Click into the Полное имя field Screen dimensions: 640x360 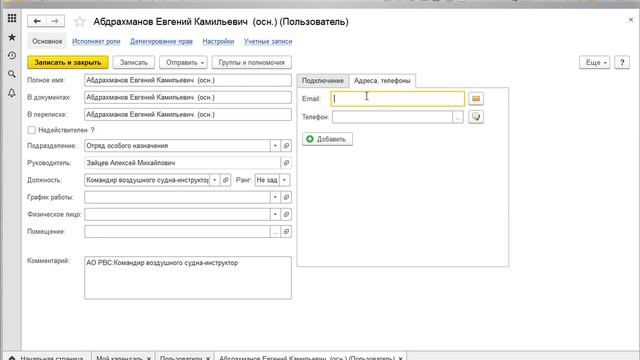tap(188, 80)
